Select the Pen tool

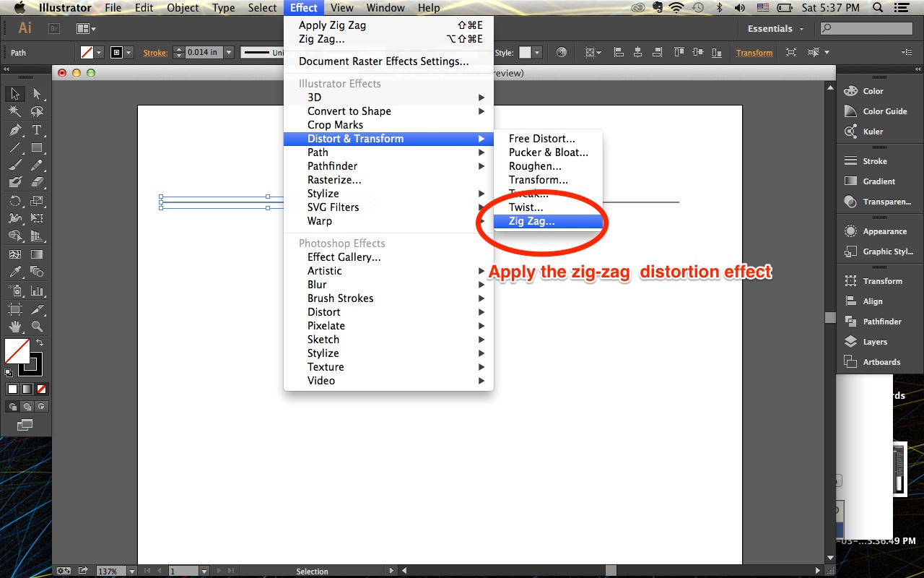click(14, 130)
